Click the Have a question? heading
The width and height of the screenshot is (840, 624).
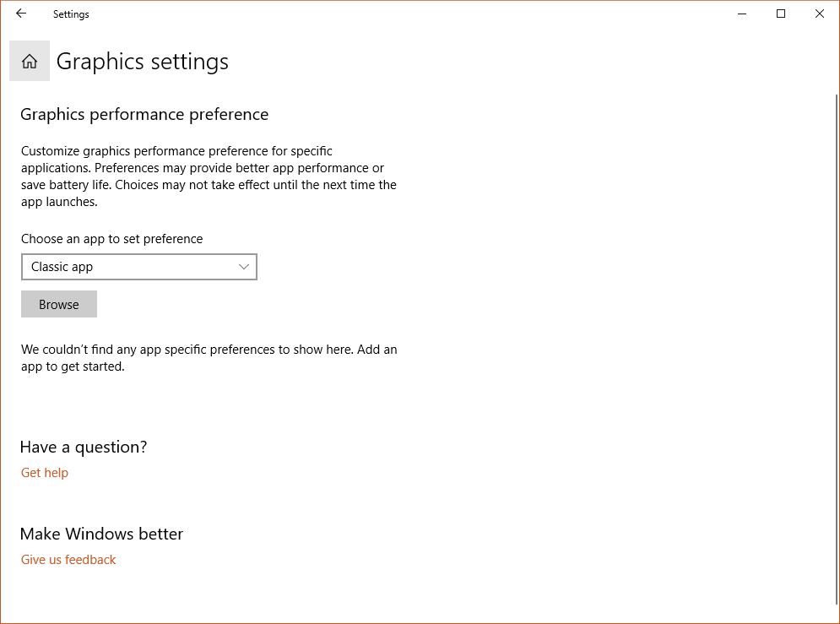[84, 447]
